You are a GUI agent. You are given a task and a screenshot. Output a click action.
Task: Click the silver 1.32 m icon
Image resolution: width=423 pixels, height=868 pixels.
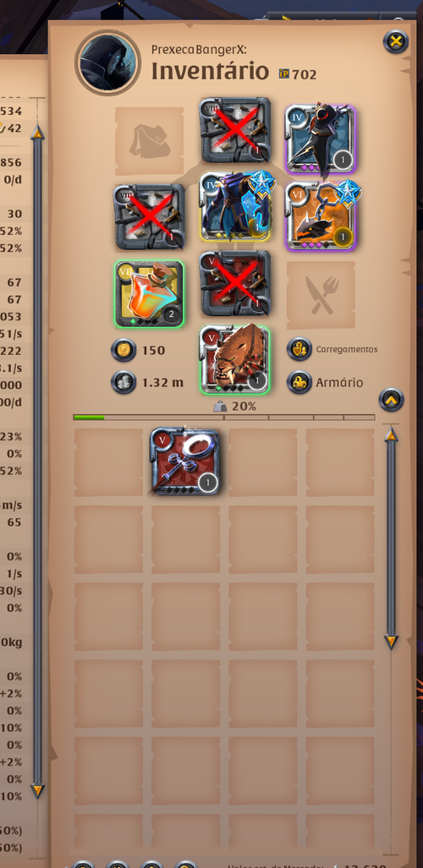(x=123, y=383)
